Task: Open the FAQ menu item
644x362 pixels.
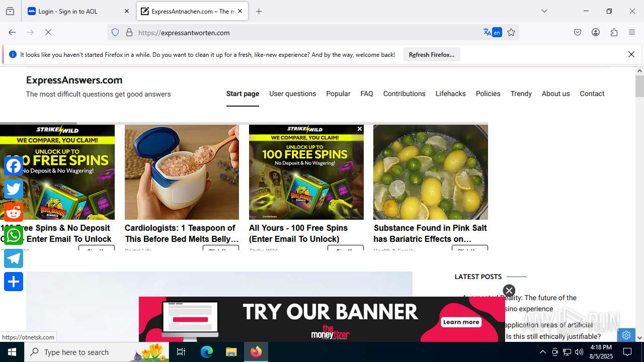Action: point(367,94)
